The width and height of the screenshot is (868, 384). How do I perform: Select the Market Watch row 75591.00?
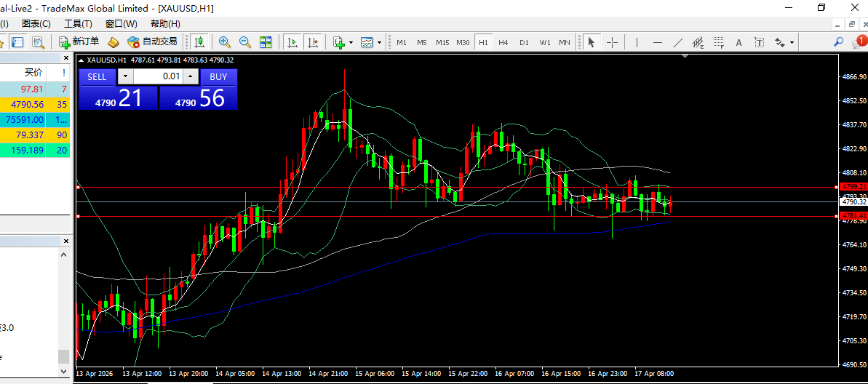[35, 119]
